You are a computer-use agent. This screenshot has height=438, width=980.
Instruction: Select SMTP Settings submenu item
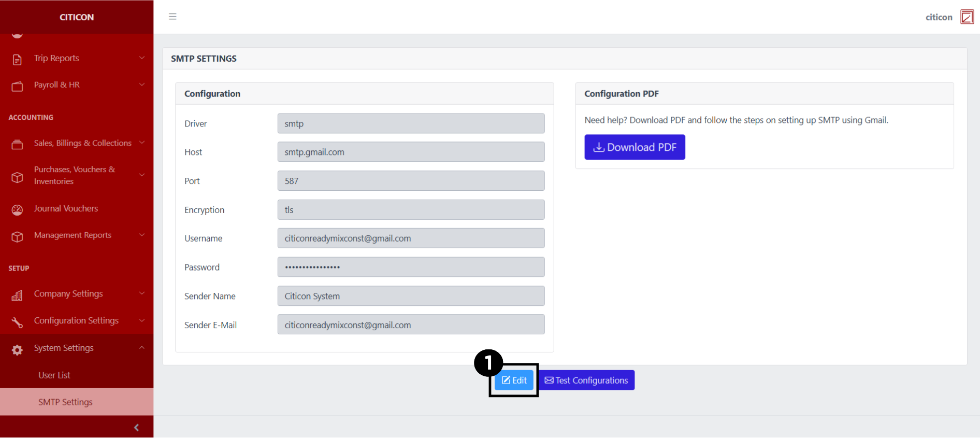(x=77, y=402)
